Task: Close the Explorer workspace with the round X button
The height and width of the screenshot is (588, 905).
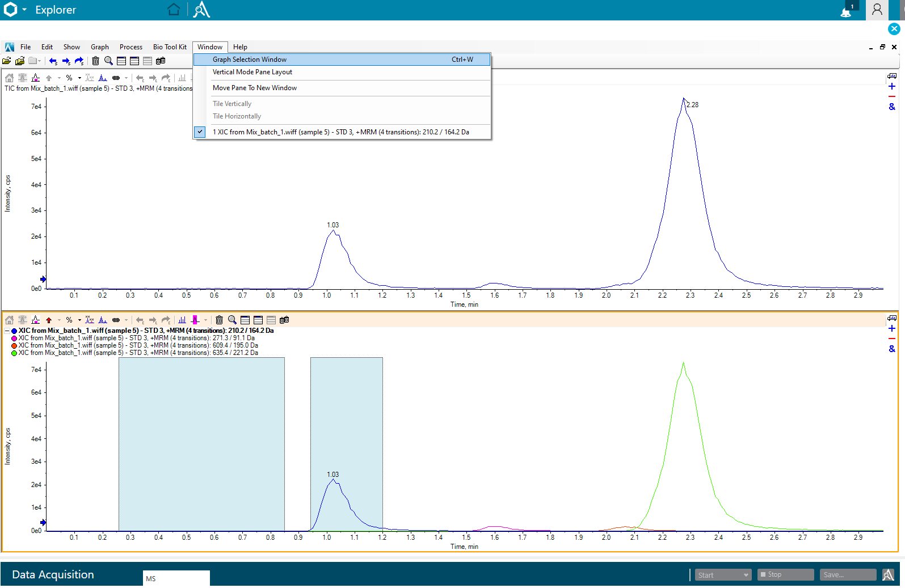Action: [894, 29]
